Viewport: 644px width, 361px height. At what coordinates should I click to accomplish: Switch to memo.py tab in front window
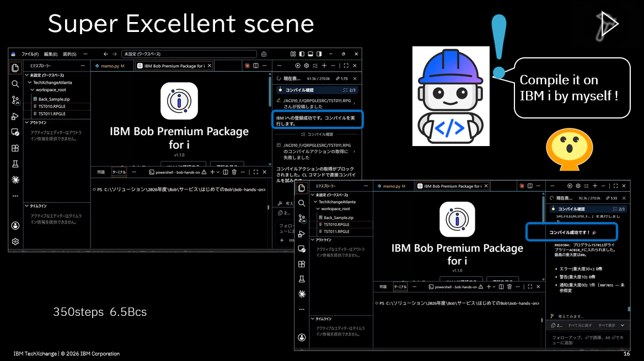(x=391, y=186)
